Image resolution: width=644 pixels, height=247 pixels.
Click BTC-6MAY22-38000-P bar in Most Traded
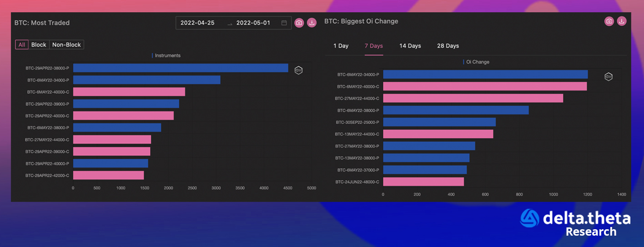117,128
